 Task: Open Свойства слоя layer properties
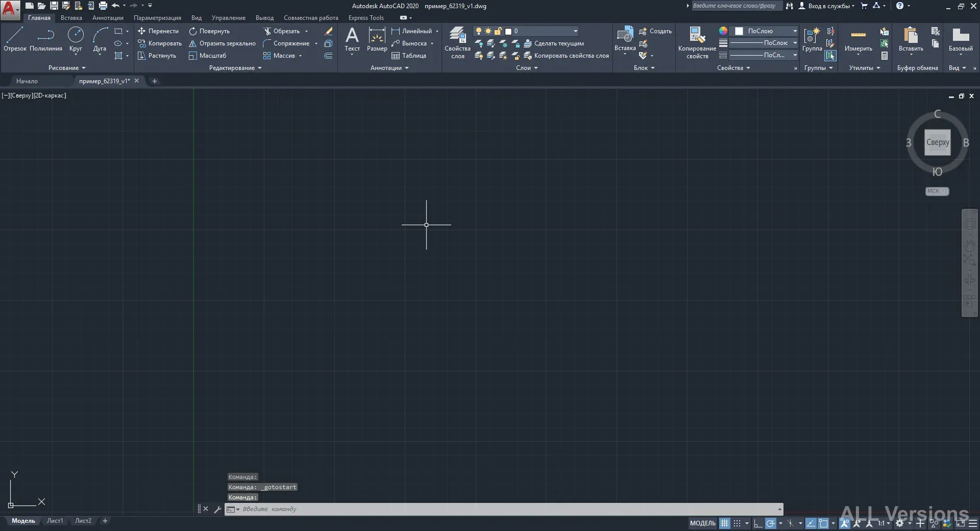tap(457, 43)
